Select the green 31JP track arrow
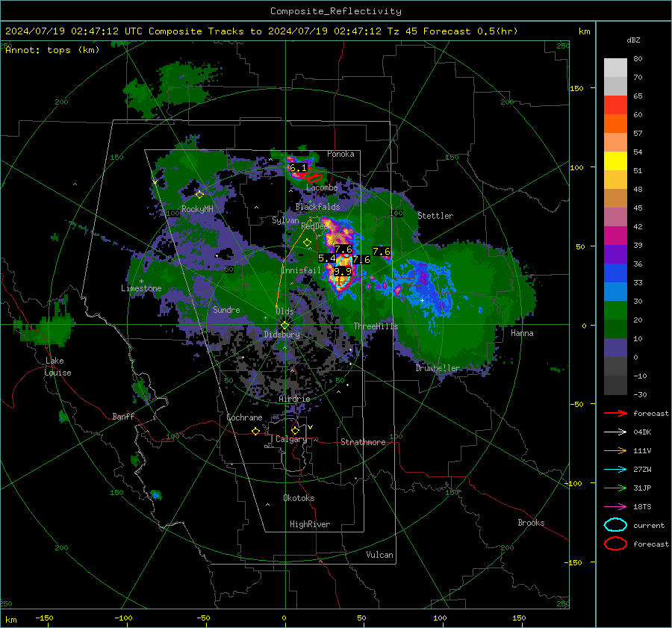This screenshot has width=672, height=628. pyautogui.click(x=615, y=488)
